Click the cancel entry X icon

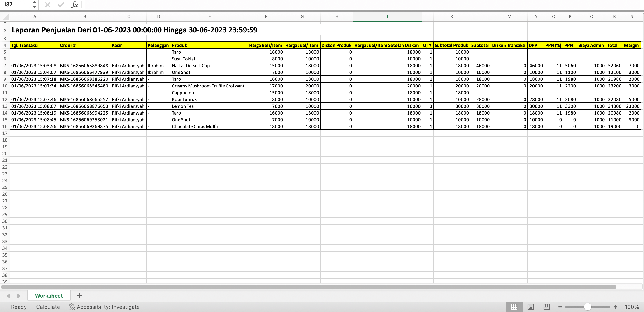coord(47,5)
